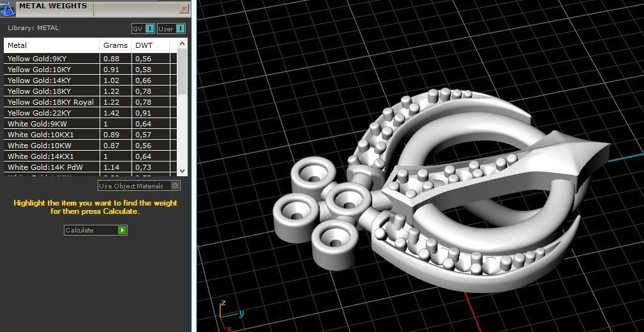Select White Gold:9KW row
This screenshot has width=644, height=332.
click(91, 124)
